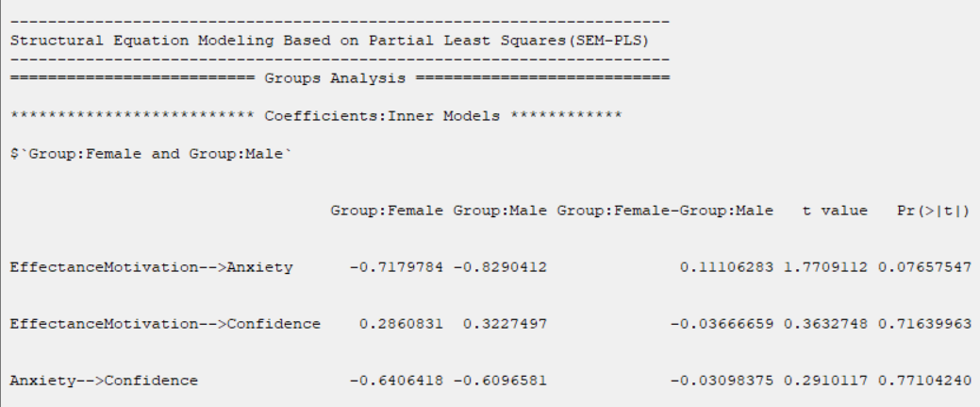
Task: Click the Male coefficient 0.3227497
Action: click(x=505, y=324)
